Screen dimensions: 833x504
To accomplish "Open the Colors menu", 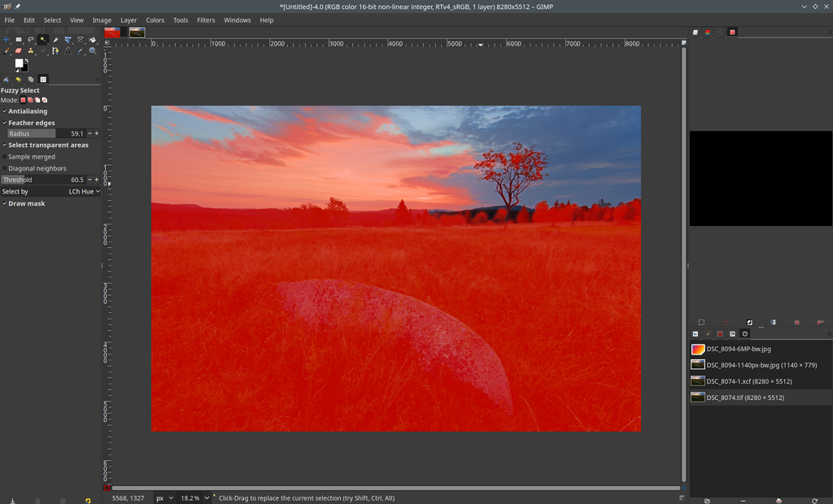I will coord(155,20).
